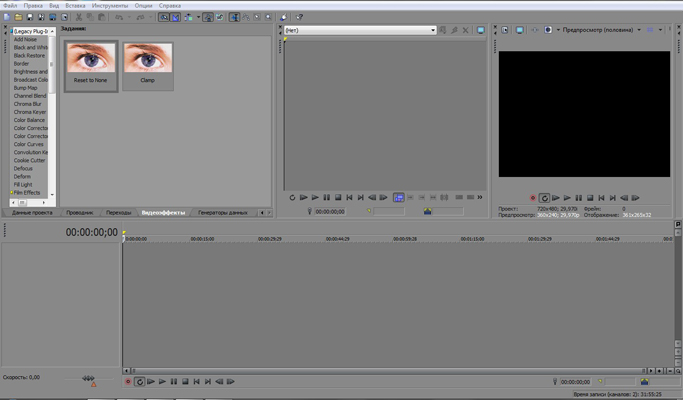Pick the Clamp preset thumbnail
The height and width of the screenshot is (400, 683).
click(x=148, y=66)
